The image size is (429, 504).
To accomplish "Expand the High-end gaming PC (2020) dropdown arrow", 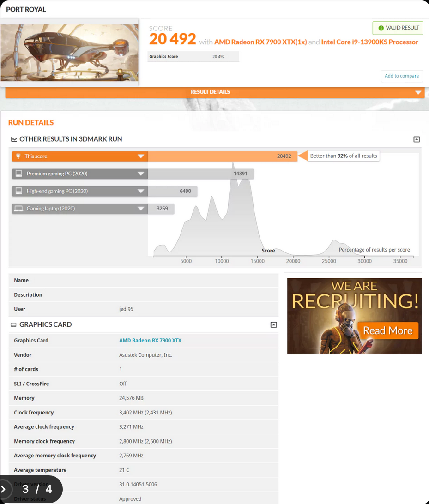I will coord(140,191).
